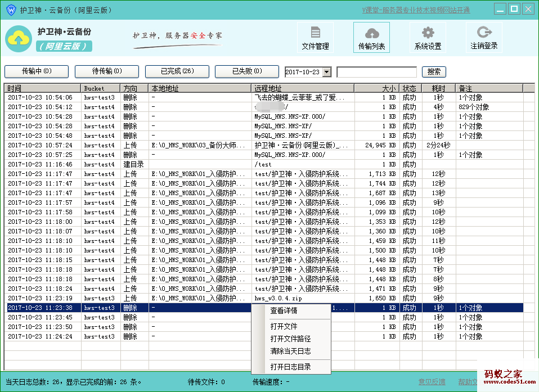The image size is (539, 392).
Task: Focus the search text input field
Action: click(376, 72)
